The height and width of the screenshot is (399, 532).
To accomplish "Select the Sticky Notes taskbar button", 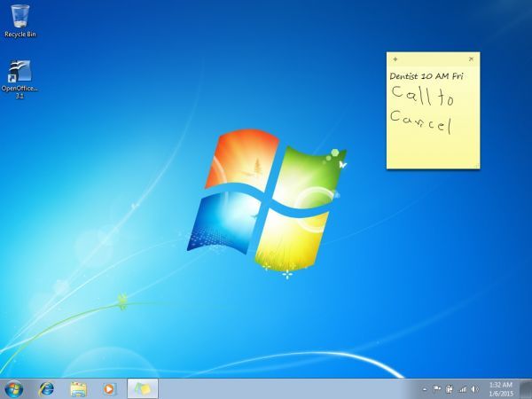I will (x=143, y=389).
